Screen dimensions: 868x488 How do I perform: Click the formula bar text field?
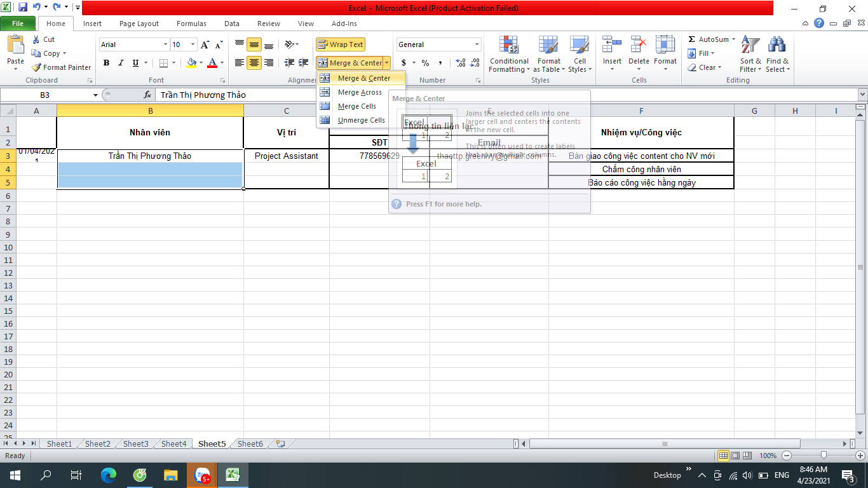click(x=506, y=95)
